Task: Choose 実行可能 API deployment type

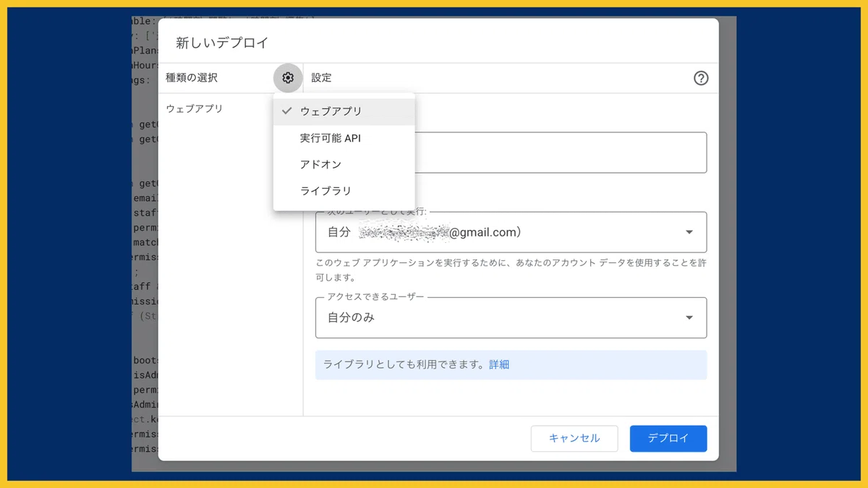Action: coord(344,138)
